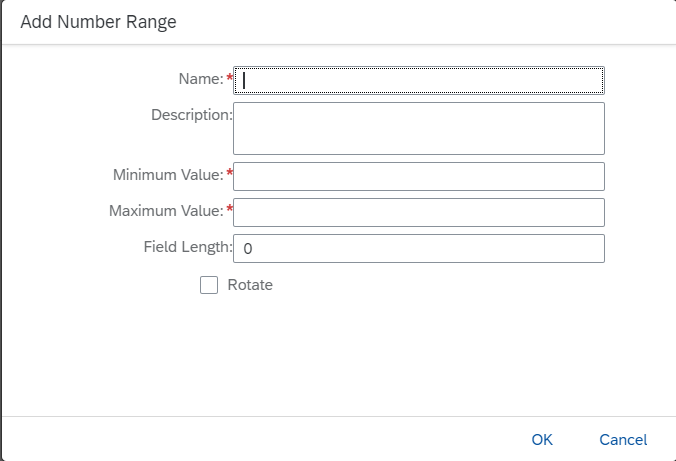Click the required asterisk beside Maximum Value
This screenshot has height=461, width=676.
[230, 210]
